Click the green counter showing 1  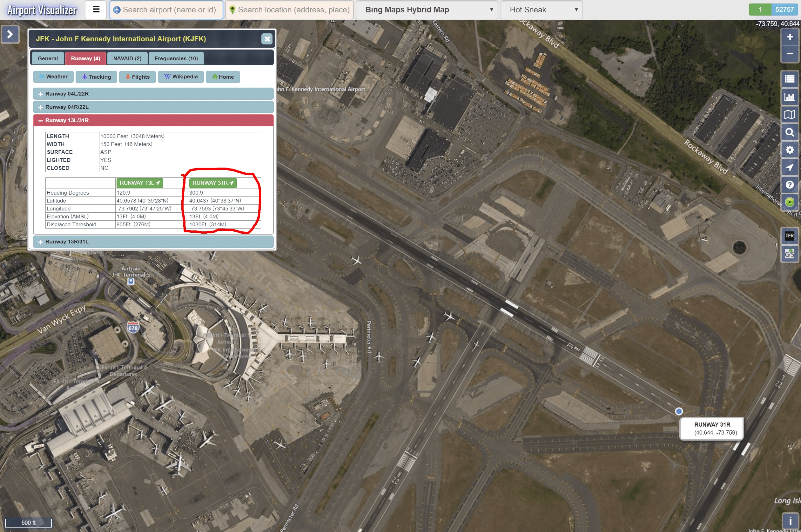tap(760, 10)
